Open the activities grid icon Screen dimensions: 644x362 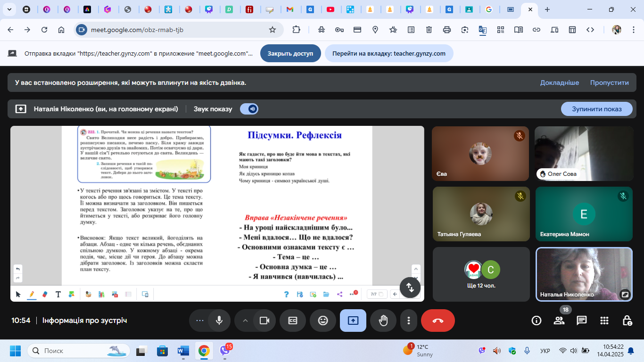click(x=604, y=321)
